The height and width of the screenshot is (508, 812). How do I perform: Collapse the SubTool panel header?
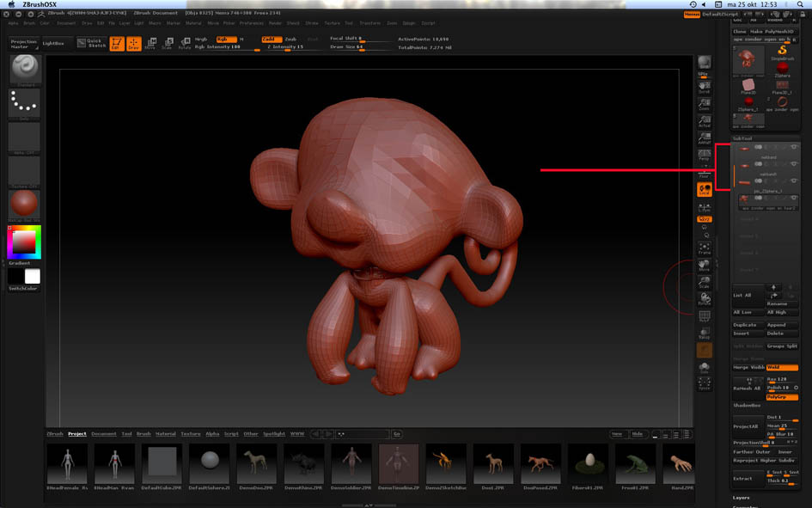click(x=742, y=138)
